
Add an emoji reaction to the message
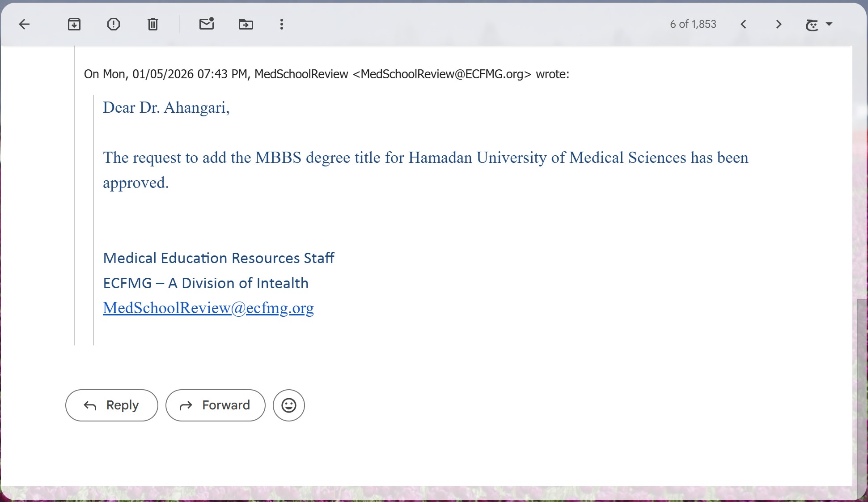[289, 405]
